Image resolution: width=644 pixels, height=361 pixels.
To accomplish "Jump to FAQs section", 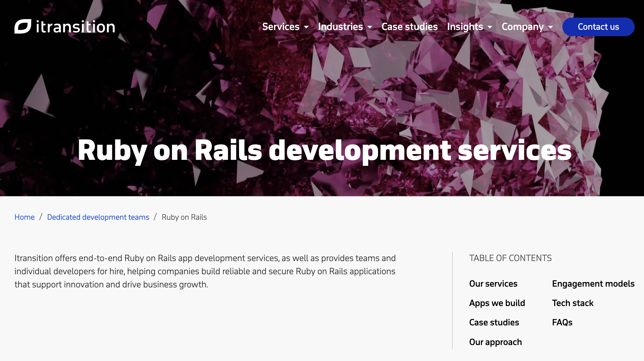I will coord(562,323).
